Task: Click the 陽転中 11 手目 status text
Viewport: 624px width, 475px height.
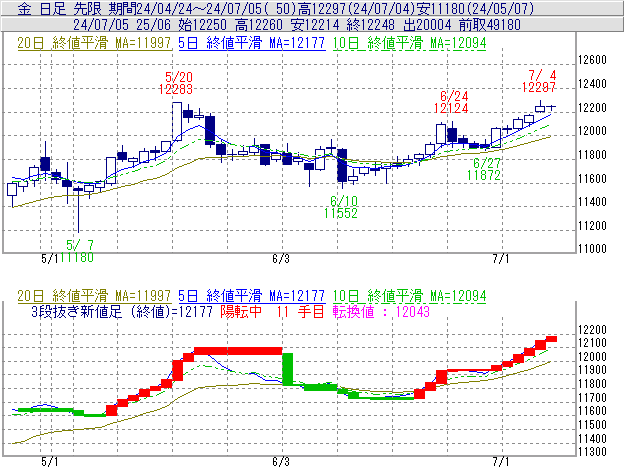Action: pyautogui.click(x=273, y=311)
